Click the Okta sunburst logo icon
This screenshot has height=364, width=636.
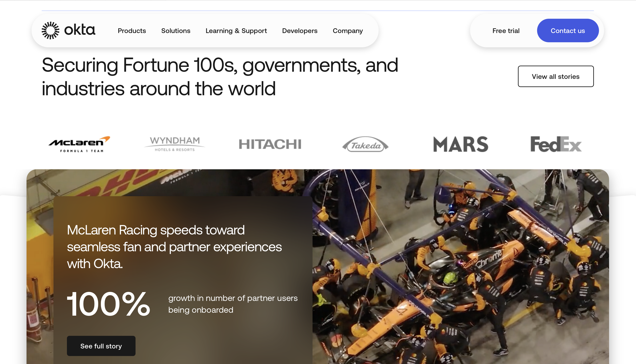(50, 30)
